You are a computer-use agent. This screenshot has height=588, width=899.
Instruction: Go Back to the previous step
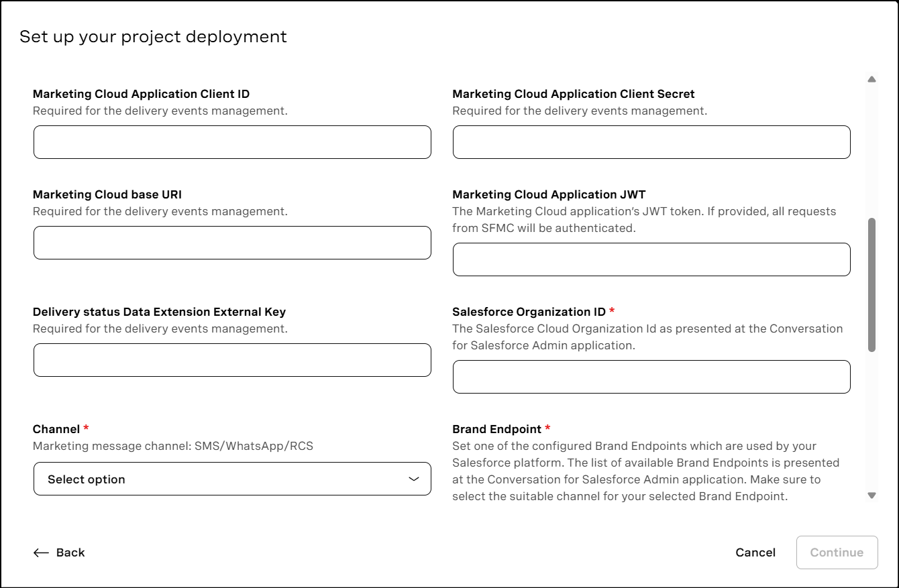pos(59,552)
